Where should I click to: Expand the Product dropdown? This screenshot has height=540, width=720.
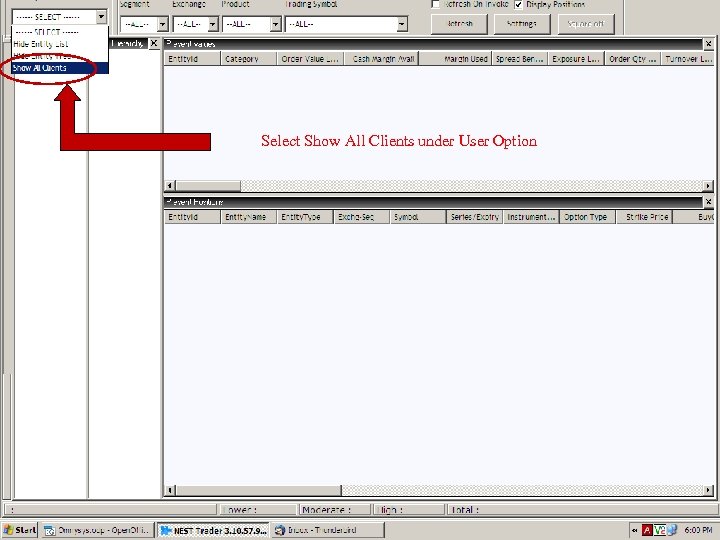coord(275,24)
